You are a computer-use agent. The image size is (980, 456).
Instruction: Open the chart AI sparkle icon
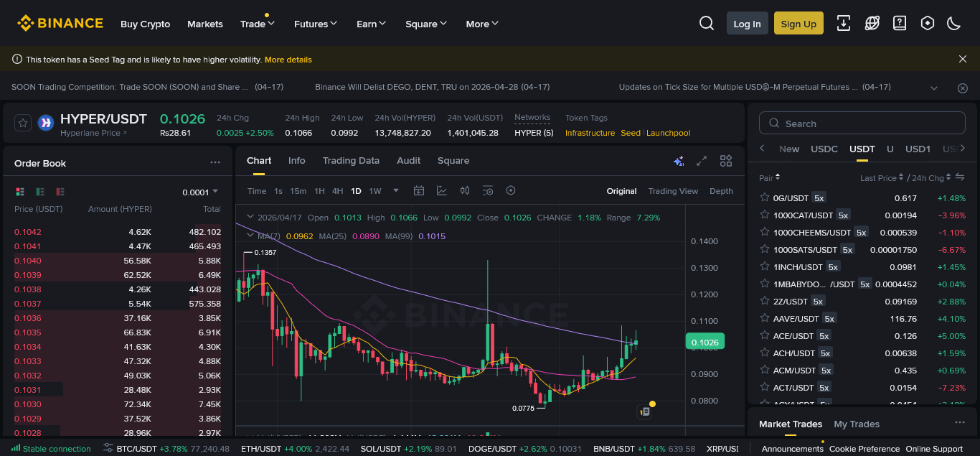coord(679,161)
